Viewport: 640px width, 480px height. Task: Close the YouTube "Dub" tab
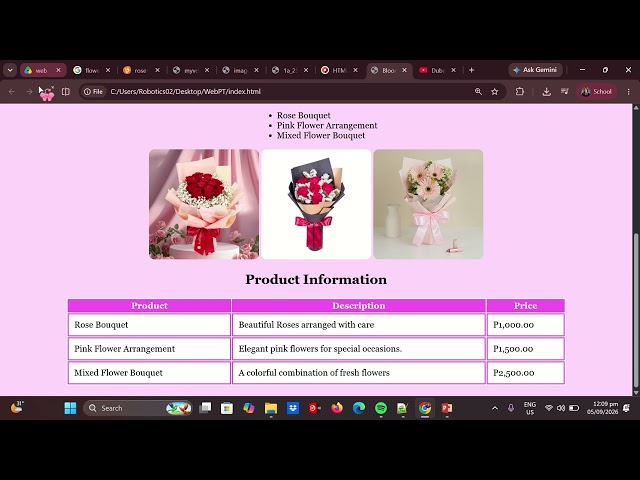tap(453, 70)
